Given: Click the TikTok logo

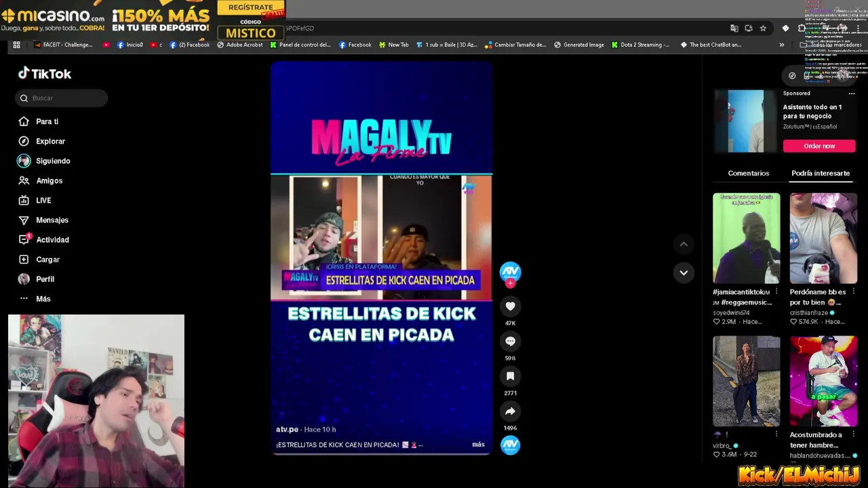Looking at the screenshot, I should click(45, 73).
